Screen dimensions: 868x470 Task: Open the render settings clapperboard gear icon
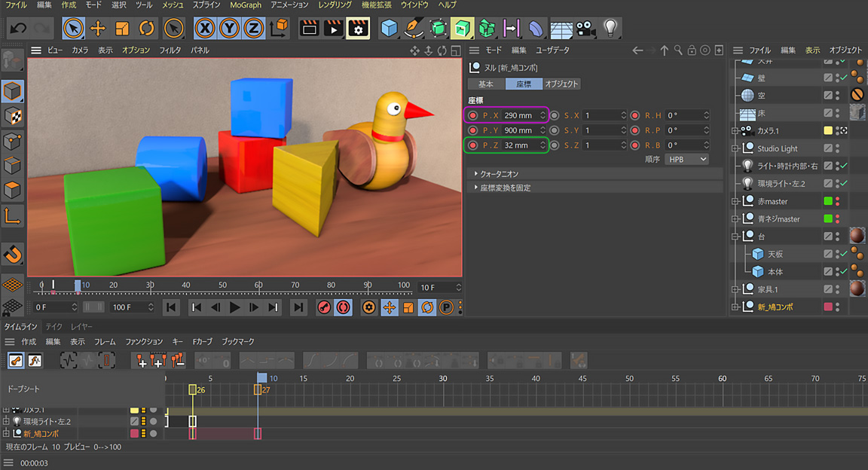(358, 29)
